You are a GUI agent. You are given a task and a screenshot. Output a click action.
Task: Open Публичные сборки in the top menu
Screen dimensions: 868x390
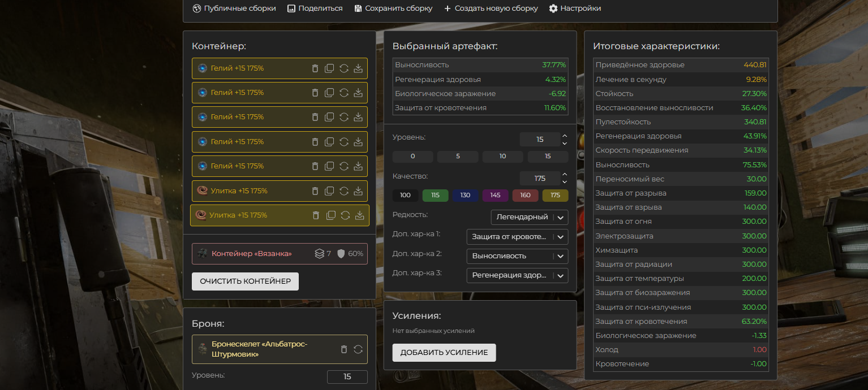[234, 8]
